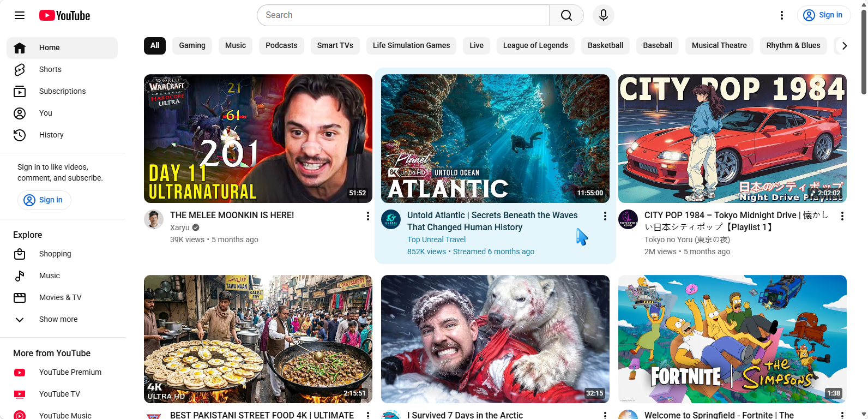
Task: Open the hamburger guide menu
Action: click(20, 15)
